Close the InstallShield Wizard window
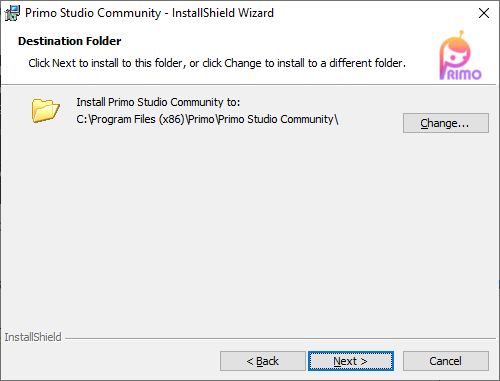This screenshot has width=500, height=381. click(484, 13)
